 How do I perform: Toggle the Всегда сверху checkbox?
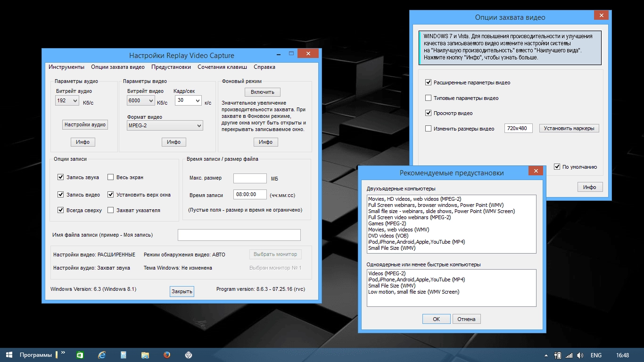[60, 210]
